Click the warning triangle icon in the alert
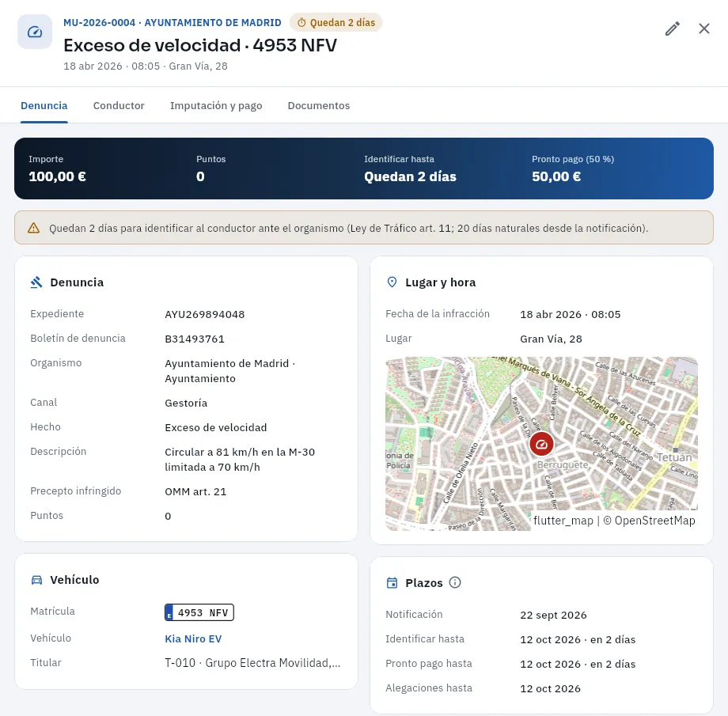The image size is (728, 716). click(33, 228)
